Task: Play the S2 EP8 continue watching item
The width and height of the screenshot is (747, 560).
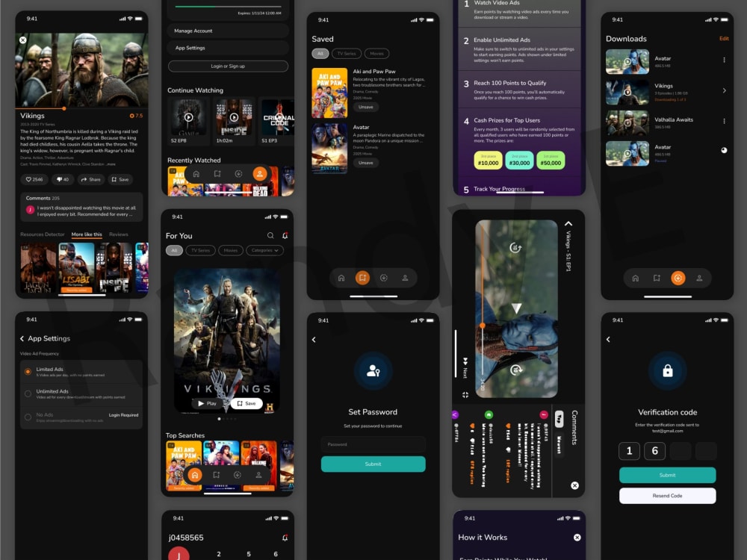Action: (x=189, y=117)
